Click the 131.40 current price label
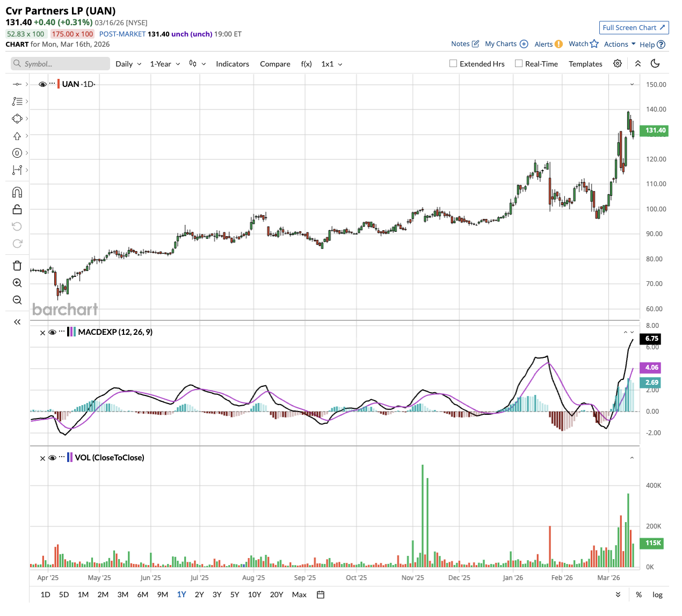The height and width of the screenshot is (616, 682). pos(655,130)
